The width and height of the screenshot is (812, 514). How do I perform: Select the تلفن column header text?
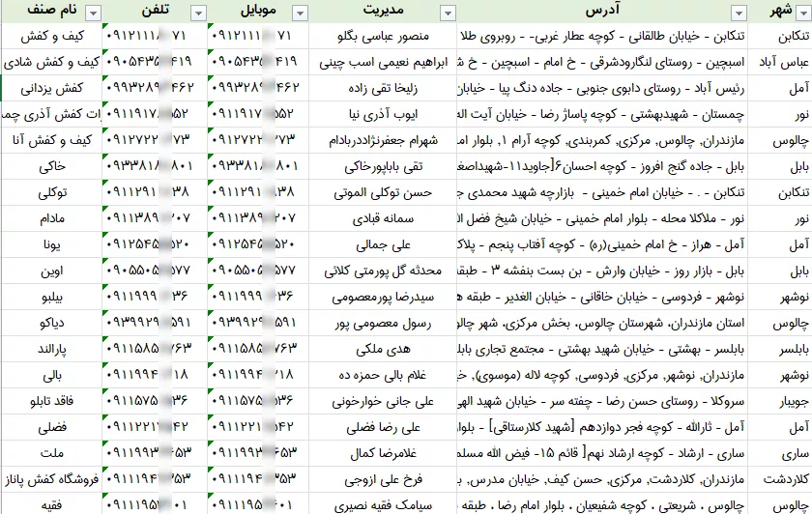(x=156, y=11)
